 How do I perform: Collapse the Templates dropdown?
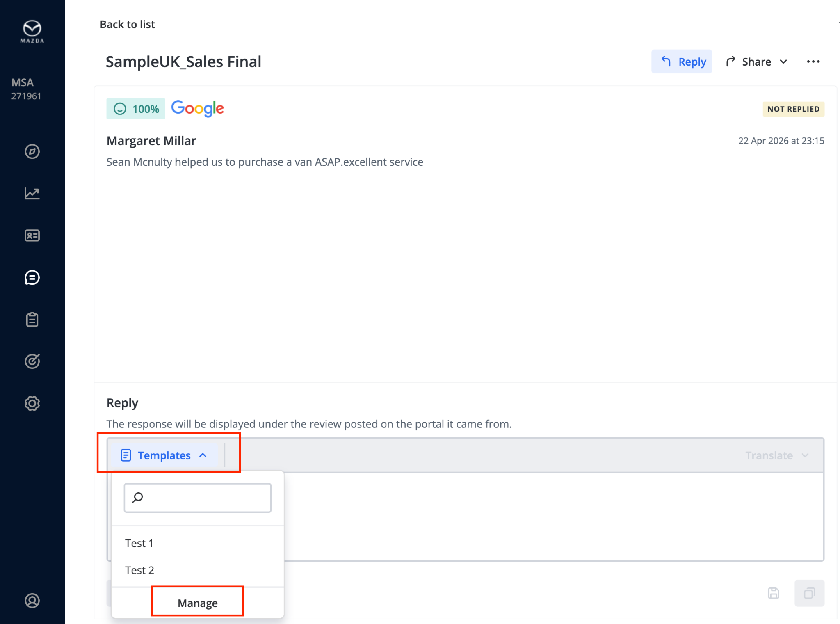click(x=164, y=455)
